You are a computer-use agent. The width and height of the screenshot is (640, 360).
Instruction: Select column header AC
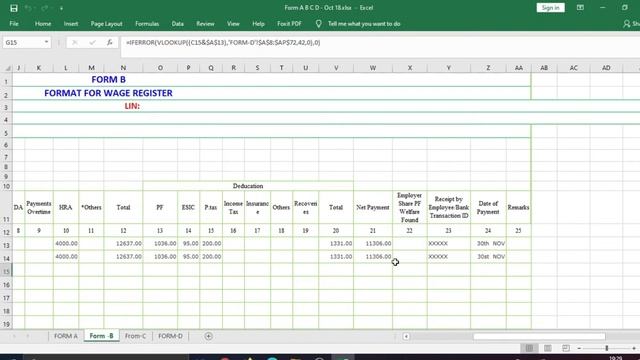573,68
